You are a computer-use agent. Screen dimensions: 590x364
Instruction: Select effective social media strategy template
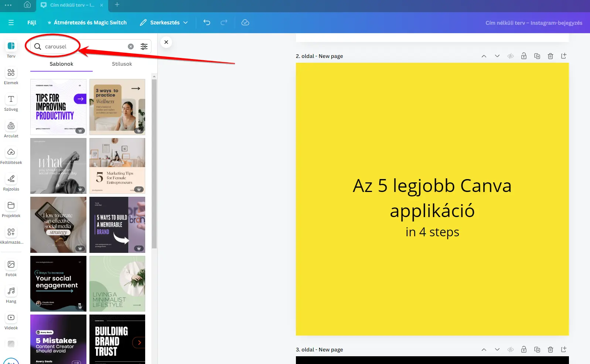pyautogui.click(x=58, y=225)
